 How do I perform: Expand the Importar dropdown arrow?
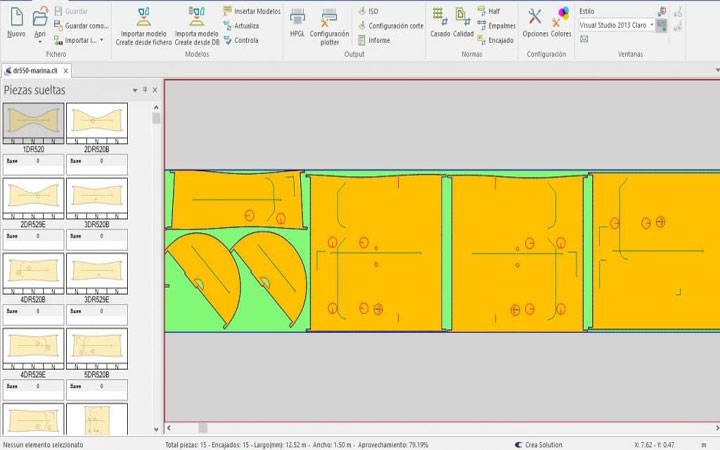(101, 40)
